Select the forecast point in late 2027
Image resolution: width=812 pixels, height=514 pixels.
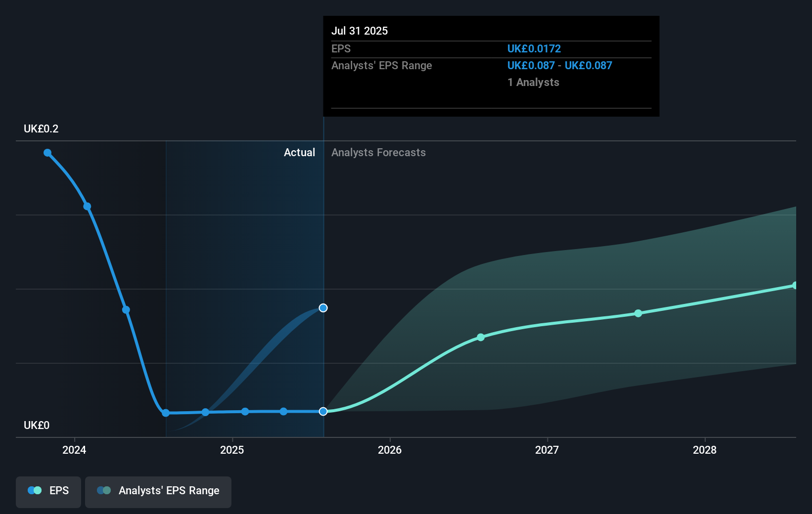(x=638, y=313)
